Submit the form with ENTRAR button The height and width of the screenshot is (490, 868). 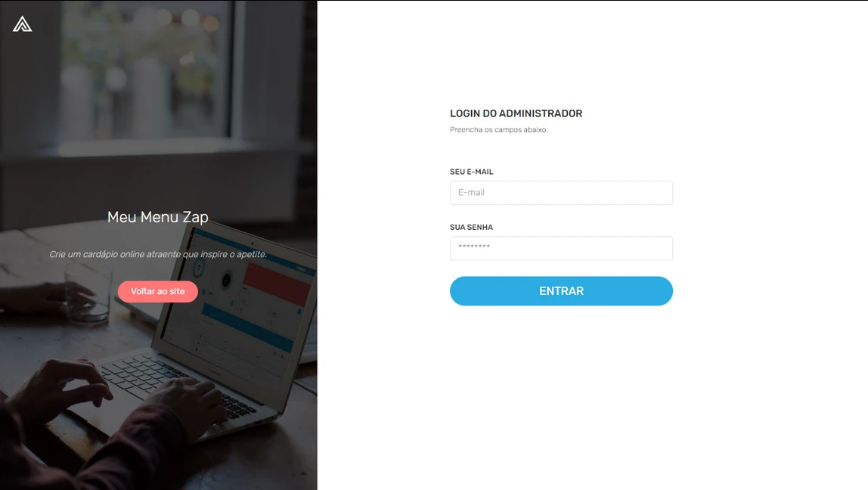click(561, 290)
